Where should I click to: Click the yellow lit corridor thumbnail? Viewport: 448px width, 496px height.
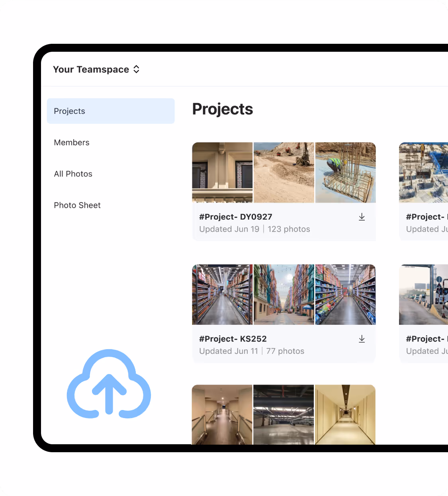[345, 415]
